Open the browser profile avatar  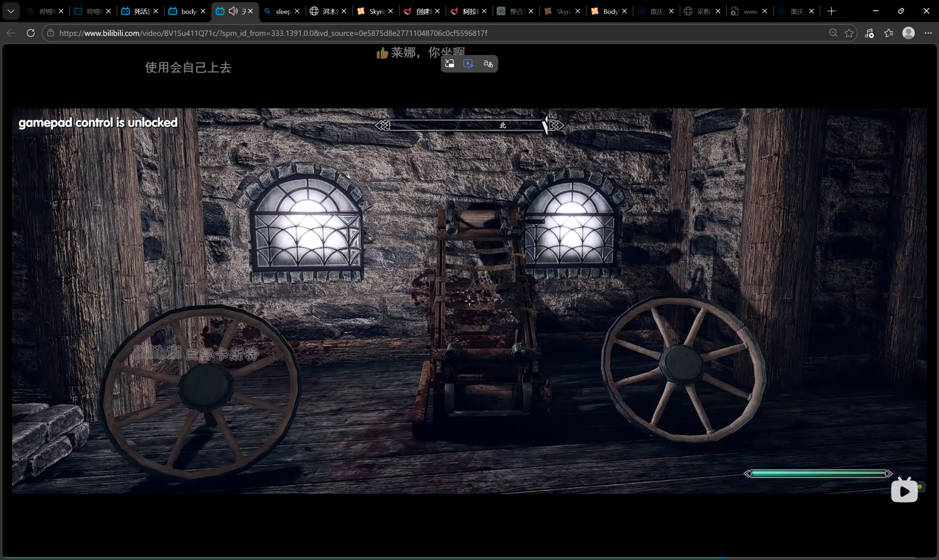pyautogui.click(x=908, y=33)
